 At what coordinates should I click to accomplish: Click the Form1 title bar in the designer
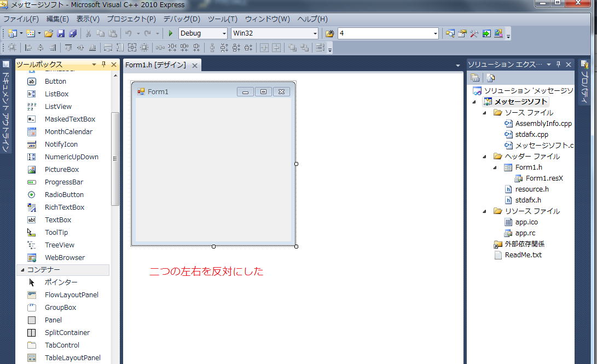[x=213, y=92]
